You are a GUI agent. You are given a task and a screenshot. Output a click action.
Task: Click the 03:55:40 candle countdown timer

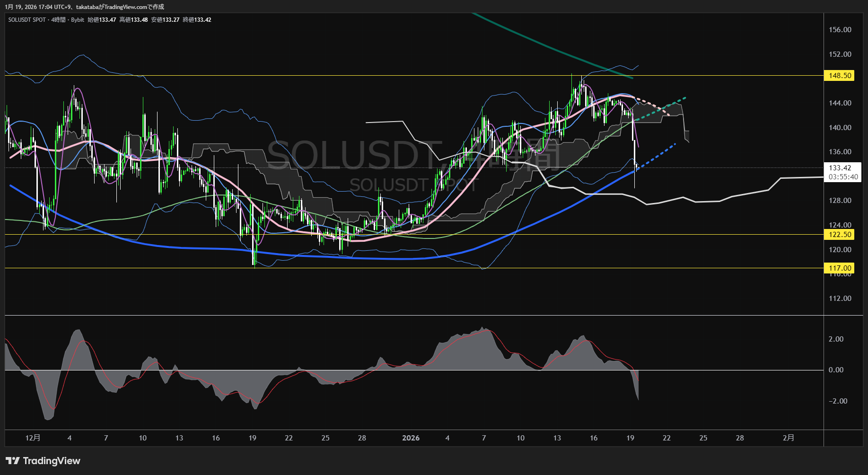(x=842, y=177)
